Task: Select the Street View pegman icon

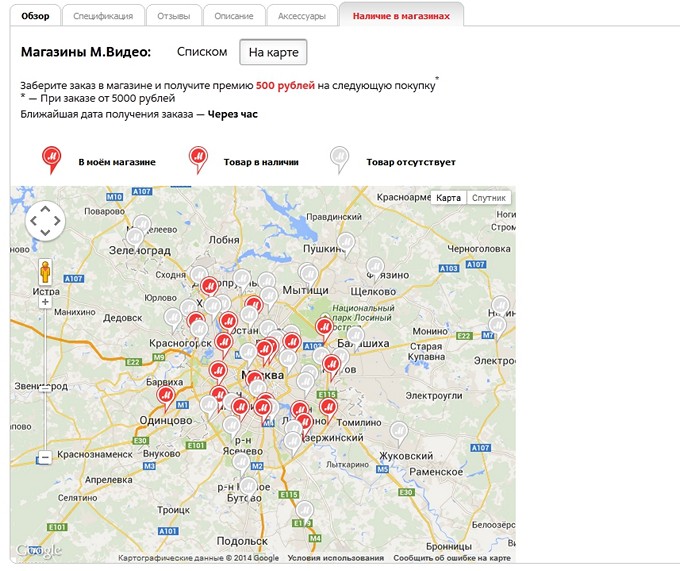Action: 45,272
